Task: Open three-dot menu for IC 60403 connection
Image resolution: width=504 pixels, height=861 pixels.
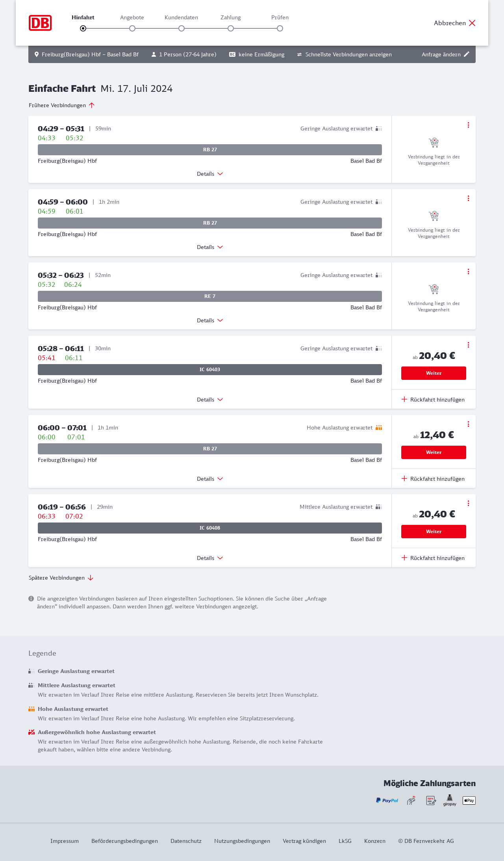Action: pos(468,345)
